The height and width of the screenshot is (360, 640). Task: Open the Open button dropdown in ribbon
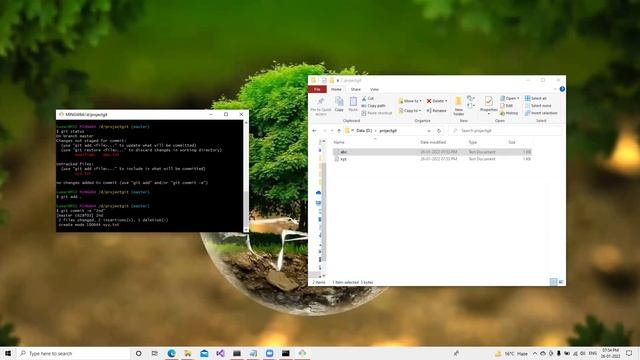(510, 98)
